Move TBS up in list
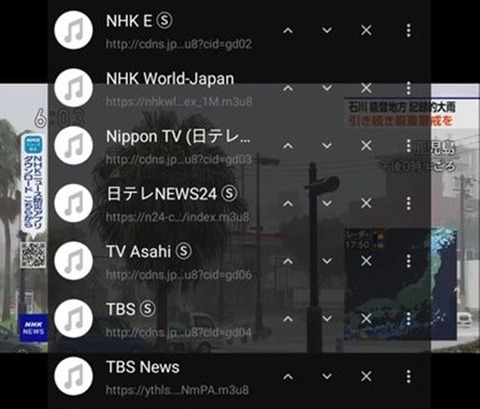 [x=288, y=319]
